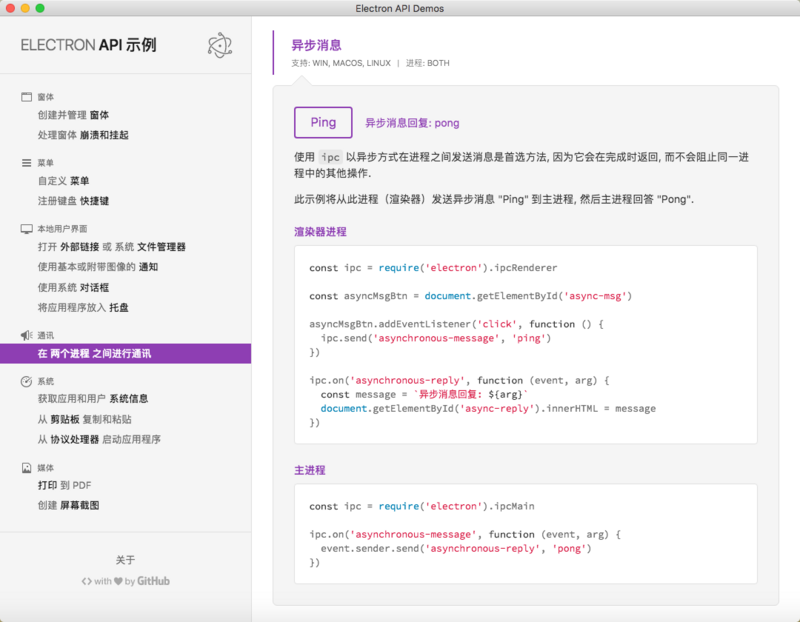The height and width of the screenshot is (622, 800).
Task: Open 处理窗体 崩溃和挂起 section
Action: 83,135
